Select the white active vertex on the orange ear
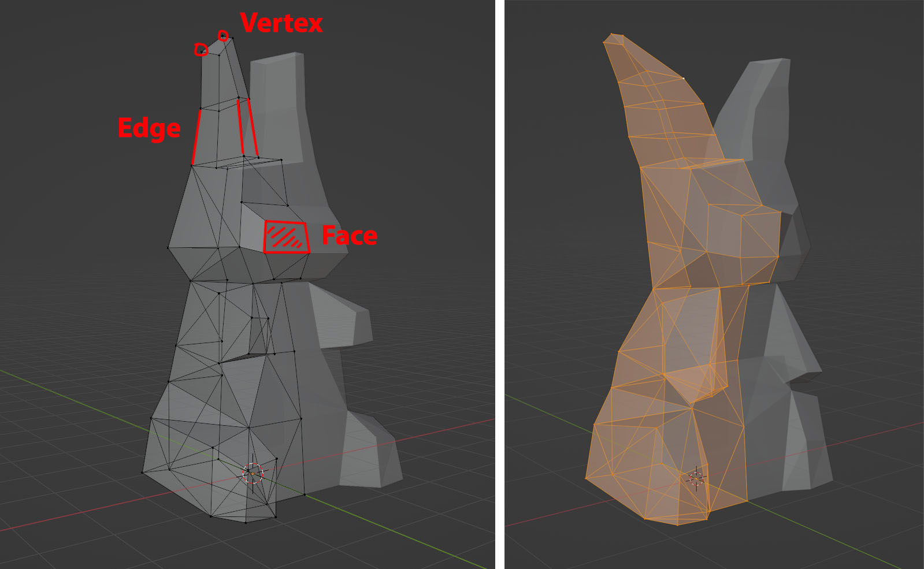This screenshot has height=569, width=924. point(684,78)
